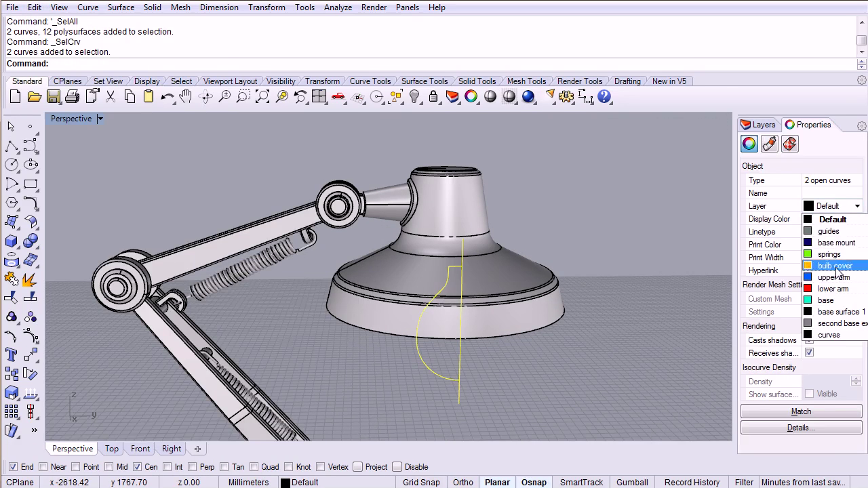Switch to the Top viewport tab
This screenshot has height=488, width=868.
click(112, 449)
